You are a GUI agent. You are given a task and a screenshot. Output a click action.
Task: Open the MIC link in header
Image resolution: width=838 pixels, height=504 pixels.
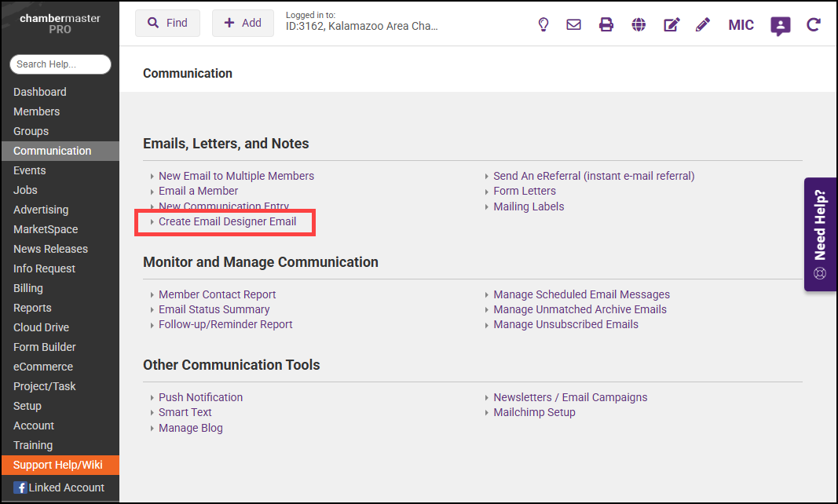point(741,25)
